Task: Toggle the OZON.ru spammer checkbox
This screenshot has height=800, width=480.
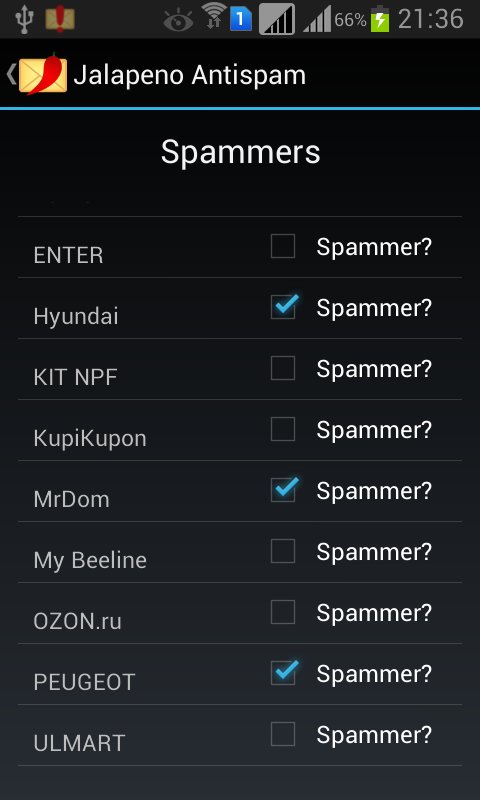Action: coord(283,612)
